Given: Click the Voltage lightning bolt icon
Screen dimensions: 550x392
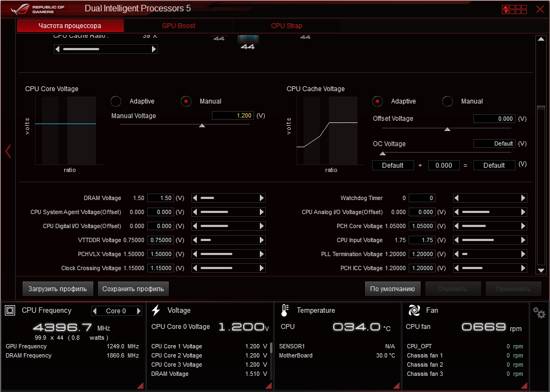Looking at the screenshot, I should pos(156,310).
